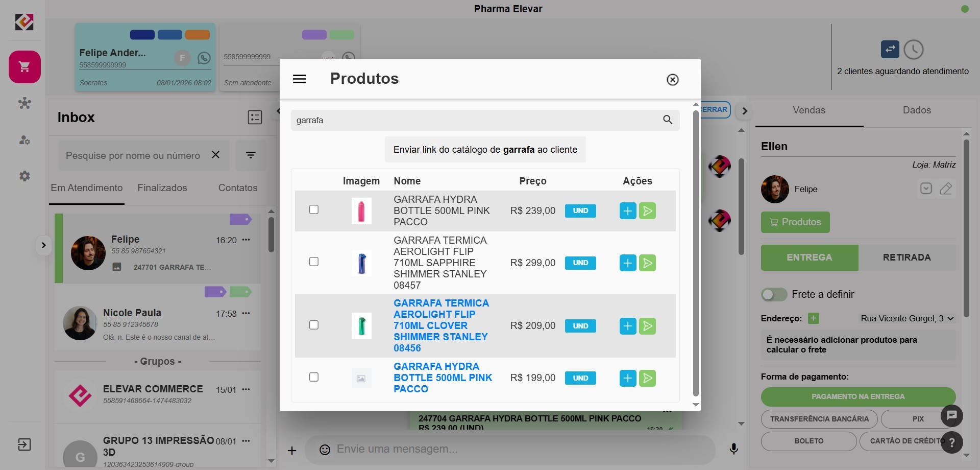Open the chat support bubble icon
980x470 pixels.
952,416
